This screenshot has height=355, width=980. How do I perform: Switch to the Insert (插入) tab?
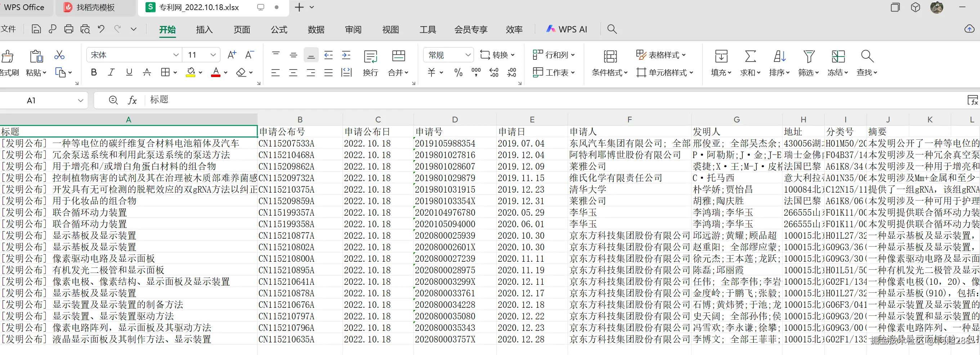pyautogui.click(x=204, y=29)
